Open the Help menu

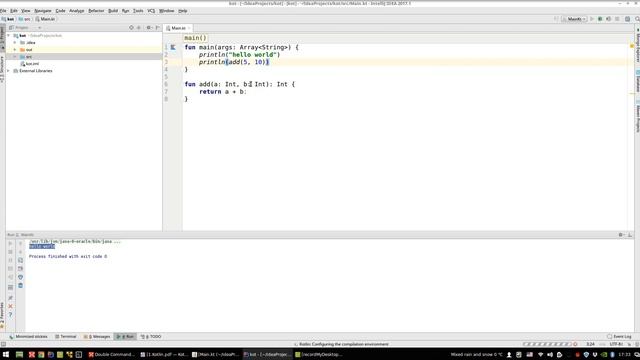183,11
